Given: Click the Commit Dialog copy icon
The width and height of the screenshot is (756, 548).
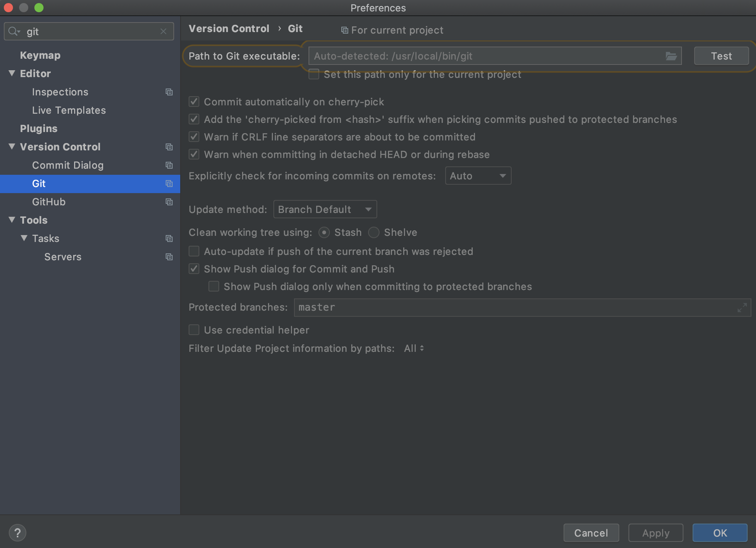Looking at the screenshot, I should tap(169, 165).
